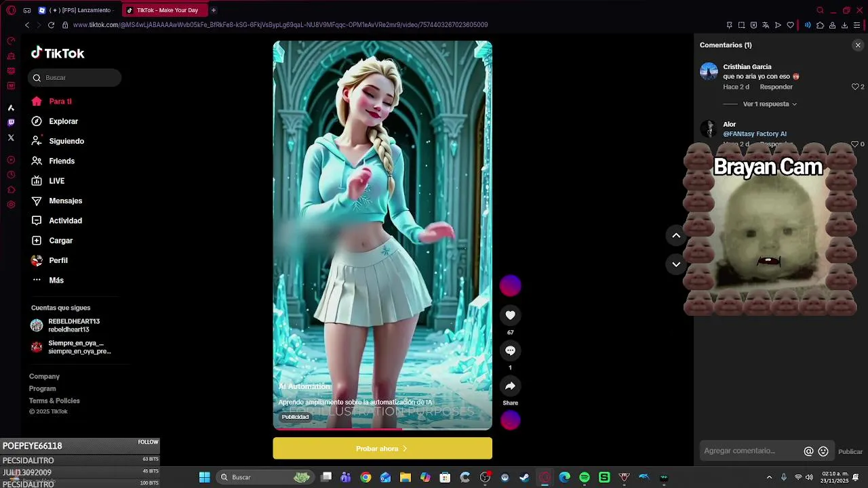This screenshot has width=868, height=488.
Task: Open Siguiendo feed
Action: [x=57, y=141]
